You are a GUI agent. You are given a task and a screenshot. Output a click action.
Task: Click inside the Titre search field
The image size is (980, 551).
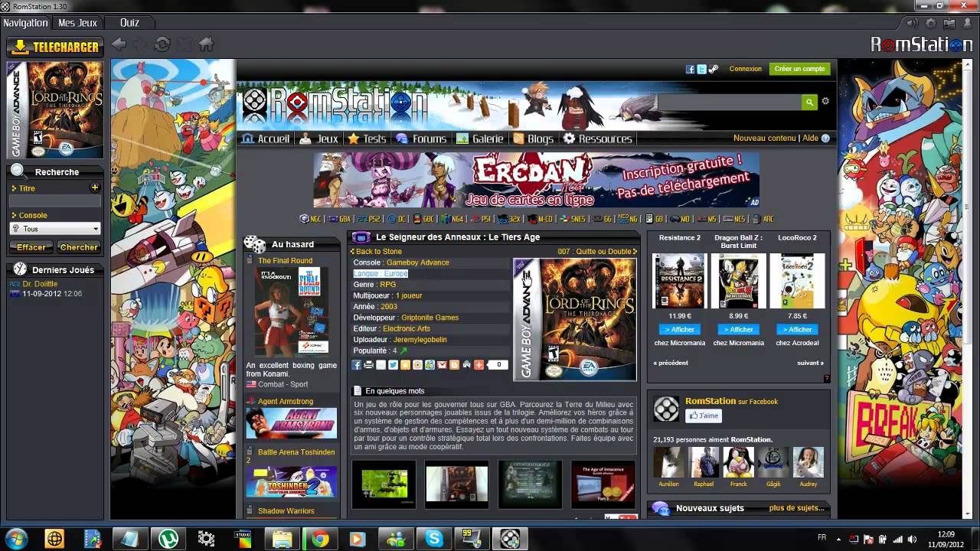pos(55,201)
